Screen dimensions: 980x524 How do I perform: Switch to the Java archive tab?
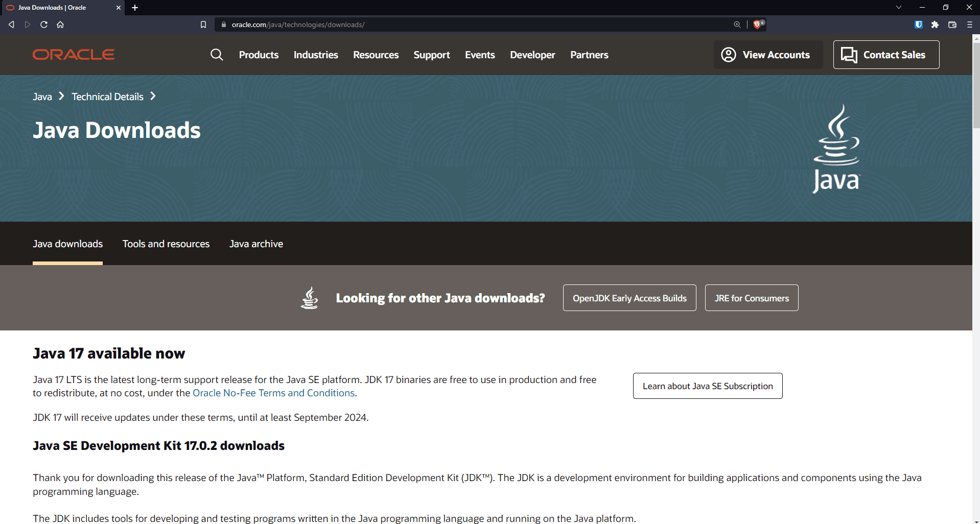click(256, 244)
